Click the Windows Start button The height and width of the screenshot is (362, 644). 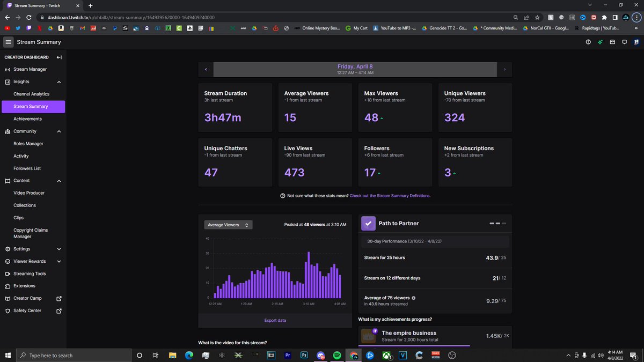[8, 356]
